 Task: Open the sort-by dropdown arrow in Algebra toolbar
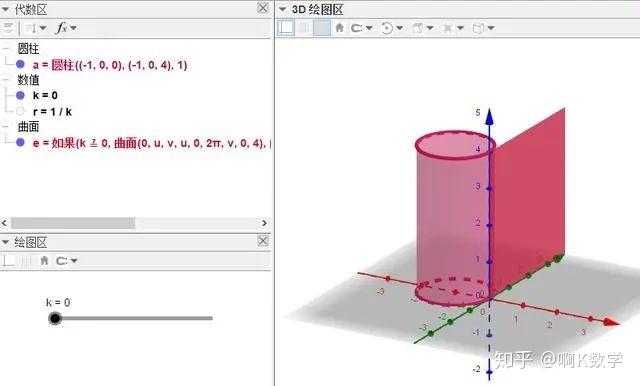pos(43,28)
